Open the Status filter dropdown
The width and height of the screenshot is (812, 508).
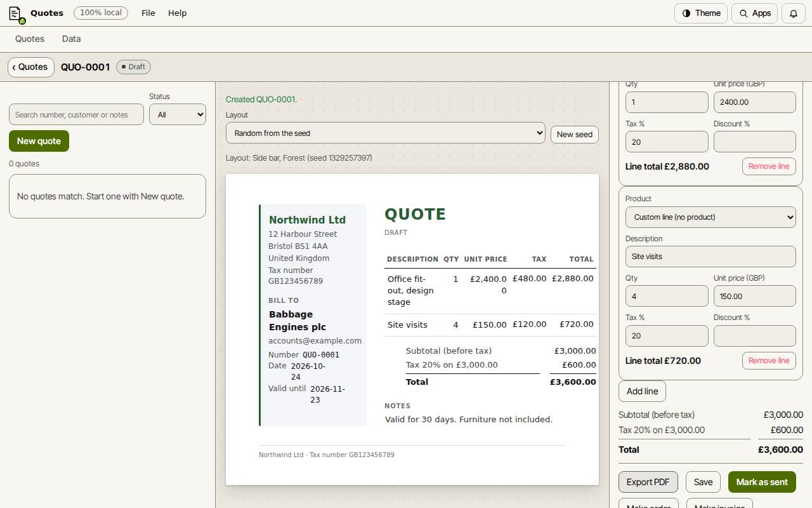point(178,114)
